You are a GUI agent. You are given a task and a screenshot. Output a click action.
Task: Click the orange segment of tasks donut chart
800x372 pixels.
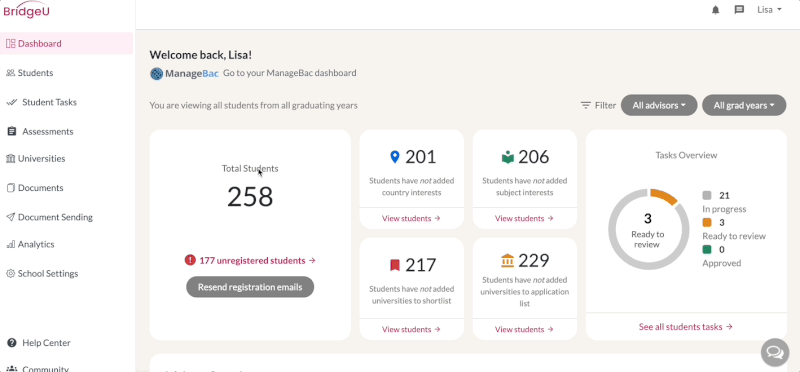pos(665,196)
